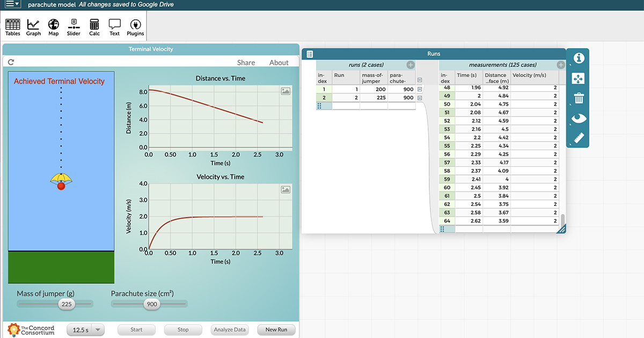Open the main hamburger menu dropdown

pos(12,4)
